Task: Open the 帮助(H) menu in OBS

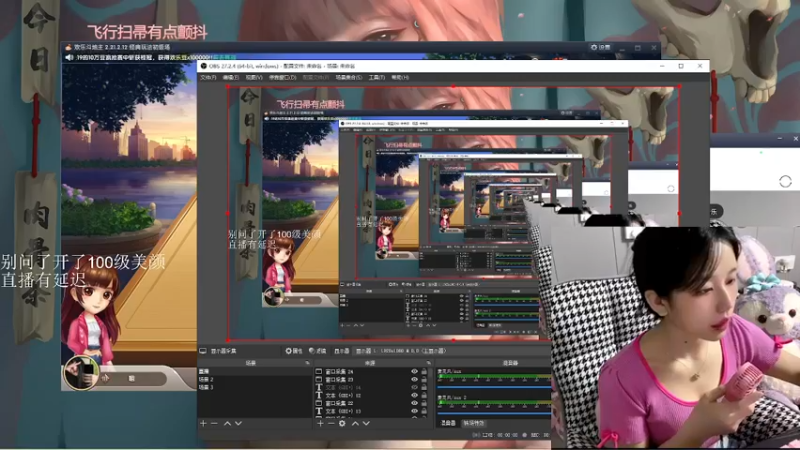Action: point(400,78)
